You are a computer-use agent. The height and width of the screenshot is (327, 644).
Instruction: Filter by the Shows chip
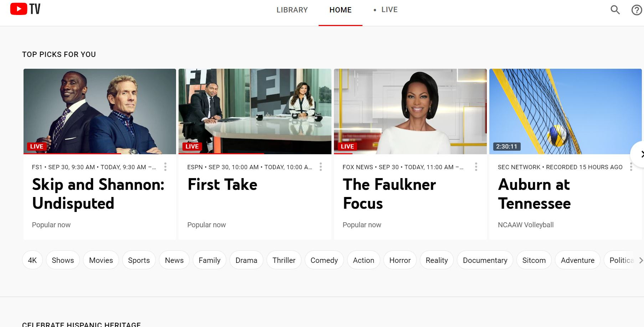coord(63,260)
